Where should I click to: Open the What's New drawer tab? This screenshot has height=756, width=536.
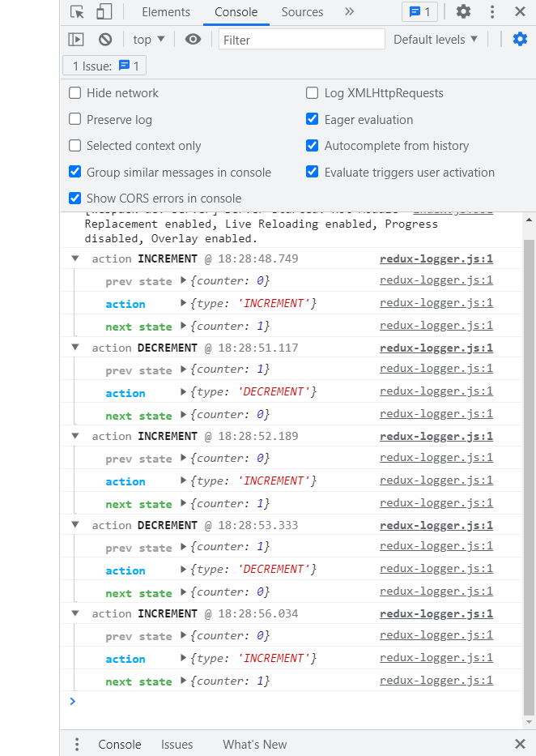pos(255,745)
